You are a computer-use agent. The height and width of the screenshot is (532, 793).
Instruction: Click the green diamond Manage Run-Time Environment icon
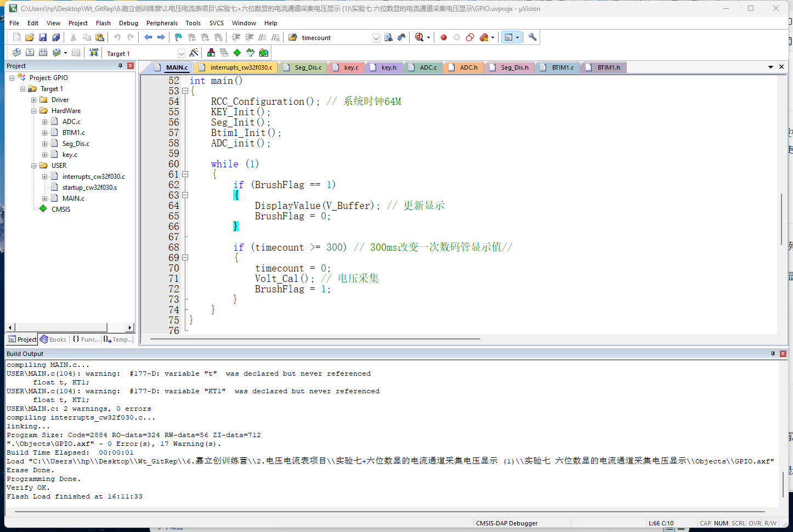[237, 53]
